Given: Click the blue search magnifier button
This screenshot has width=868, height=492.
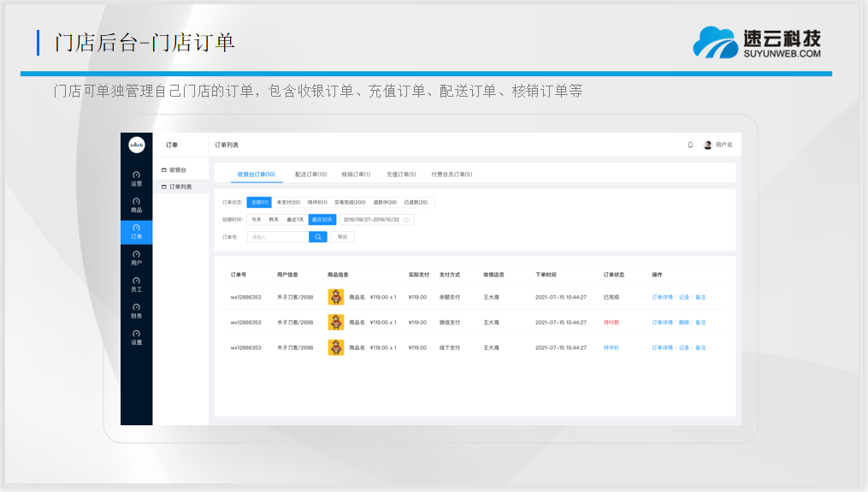Looking at the screenshot, I should [x=317, y=237].
